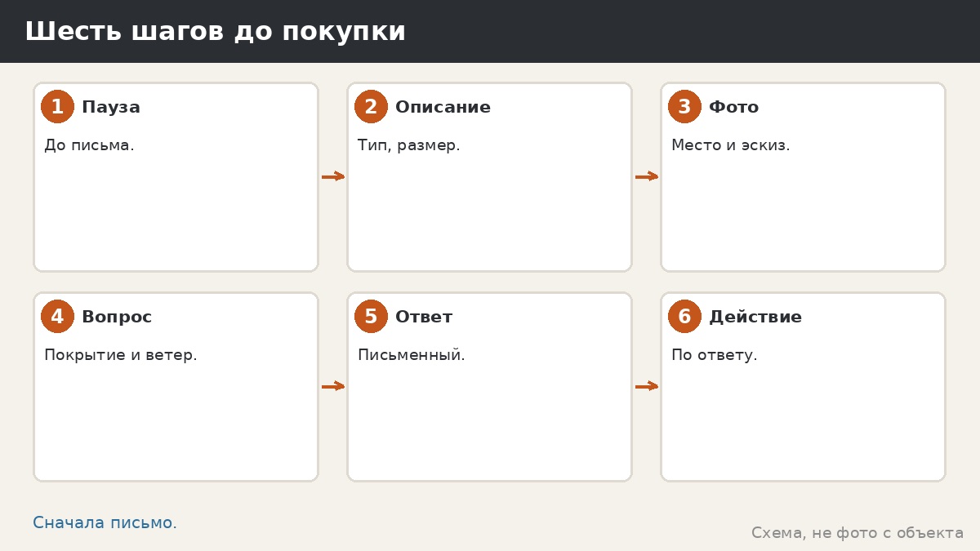This screenshot has height=551, width=980.
Task: Click the step 6 number badge
Action: (684, 317)
